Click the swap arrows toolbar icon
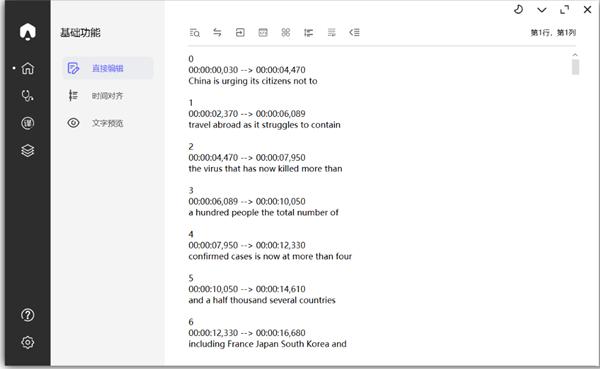Image resolution: width=600 pixels, height=369 pixels. [x=217, y=33]
